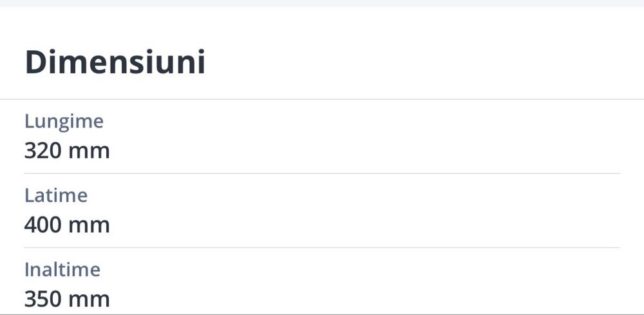This screenshot has height=315, width=644.
Task: Click the letter L in Lungime
Action: click(29, 121)
